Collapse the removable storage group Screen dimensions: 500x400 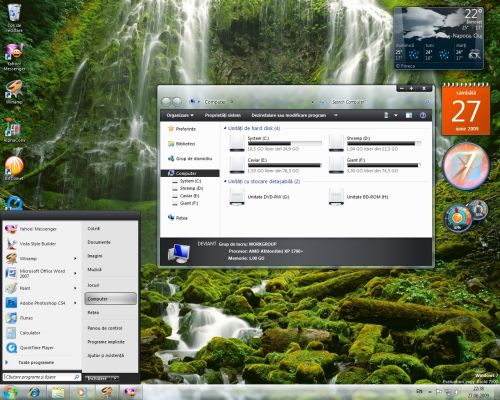[225, 181]
